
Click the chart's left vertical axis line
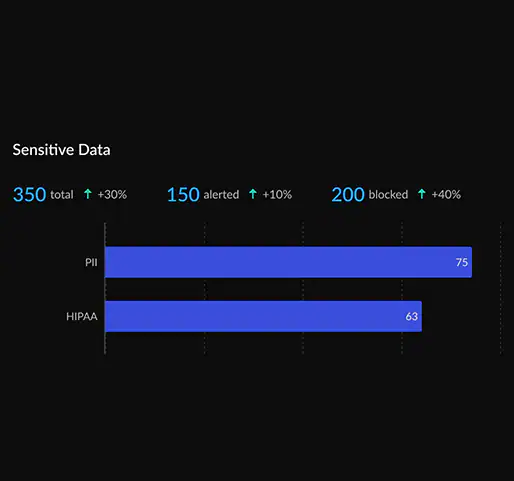click(x=105, y=289)
